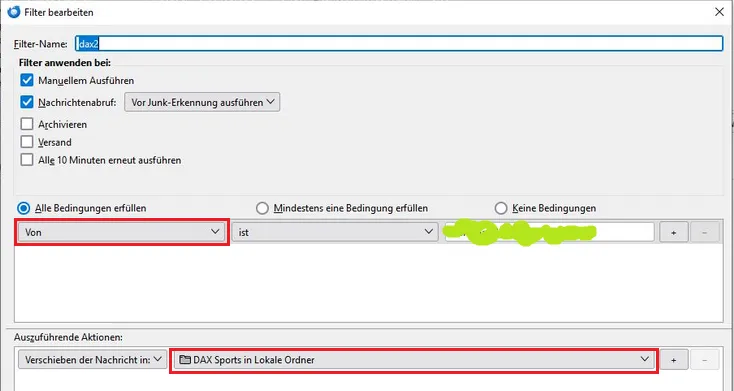Check Alle 10 Minuten erneut ausführen

pos(27,160)
